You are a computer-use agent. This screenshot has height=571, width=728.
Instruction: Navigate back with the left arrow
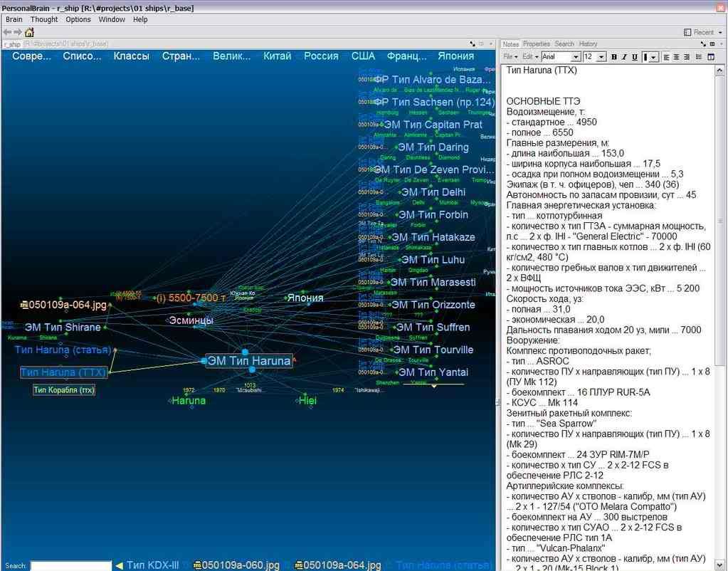tap(7, 32)
